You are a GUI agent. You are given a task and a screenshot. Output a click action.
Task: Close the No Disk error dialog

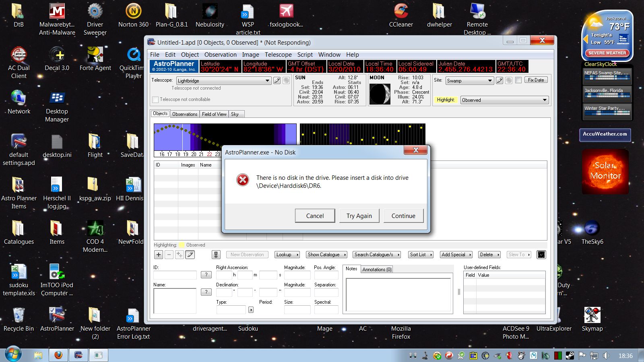click(x=416, y=150)
